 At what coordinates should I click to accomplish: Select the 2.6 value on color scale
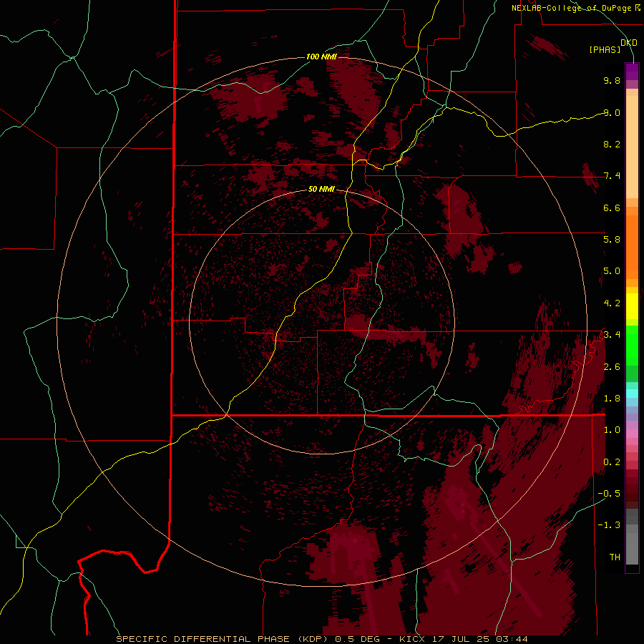612,367
